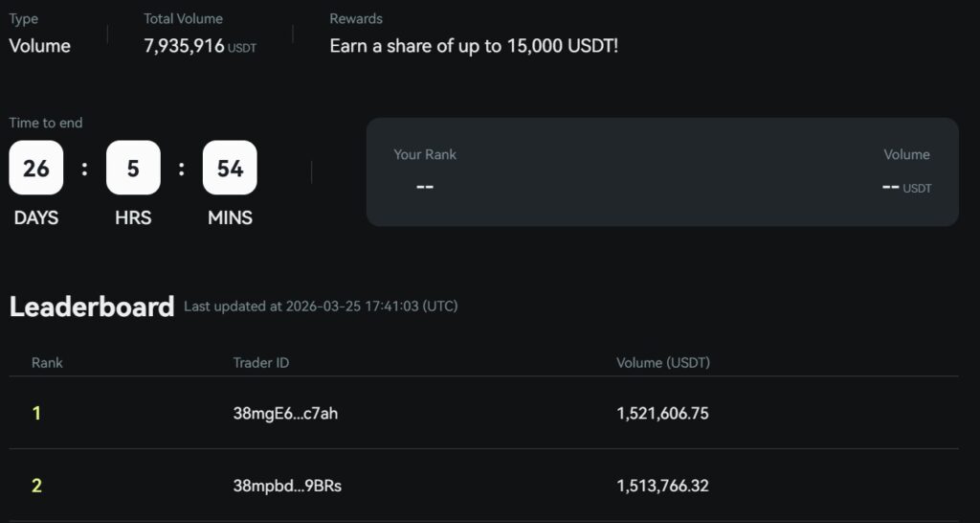Click volume amount 1,513,766.32

point(662,486)
